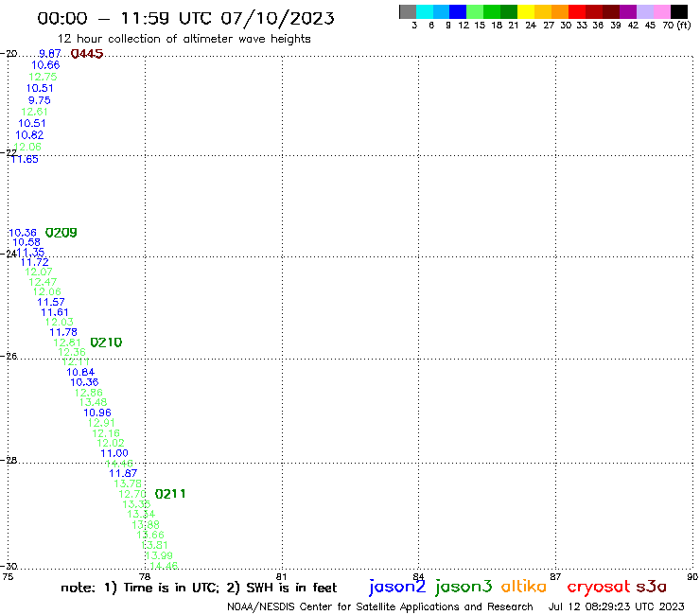Select the '11.72' reading
700x615 pixels.
click(35, 262)
